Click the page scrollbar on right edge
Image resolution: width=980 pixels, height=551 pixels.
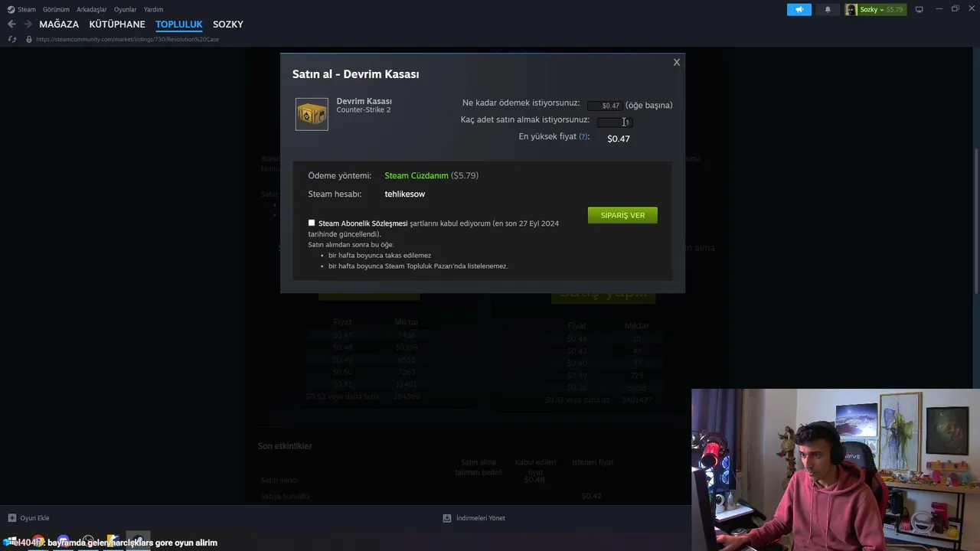tap(976, 222)
